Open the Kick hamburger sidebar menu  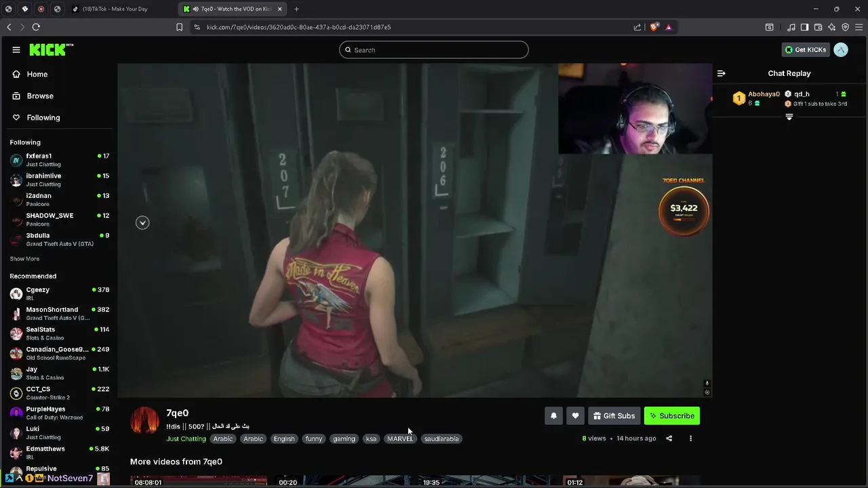pyautogui.click(x=16, y=49)
